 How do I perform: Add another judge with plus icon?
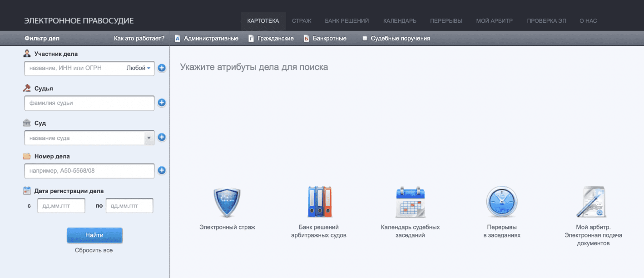pyautogui.click(x=162, y=103)
